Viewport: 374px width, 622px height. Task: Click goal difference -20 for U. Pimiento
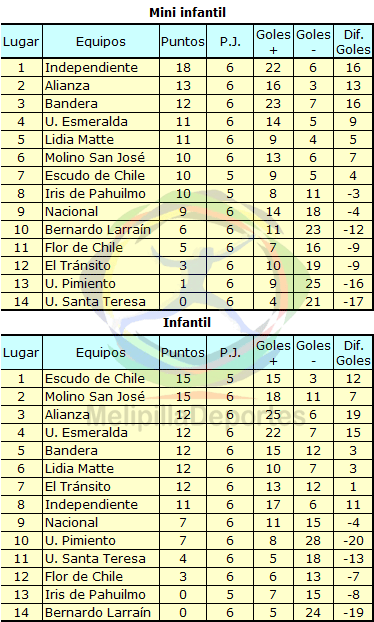353,540
